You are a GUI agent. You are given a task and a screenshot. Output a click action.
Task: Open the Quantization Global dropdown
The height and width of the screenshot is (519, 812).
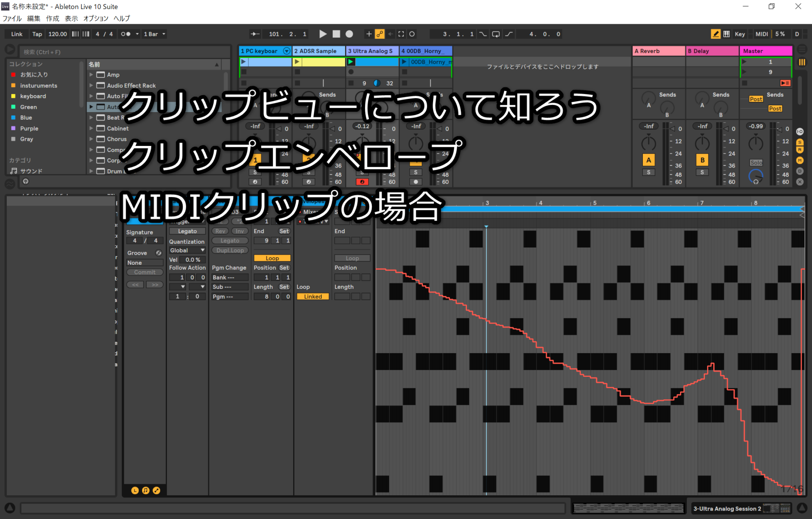point(187,250)
